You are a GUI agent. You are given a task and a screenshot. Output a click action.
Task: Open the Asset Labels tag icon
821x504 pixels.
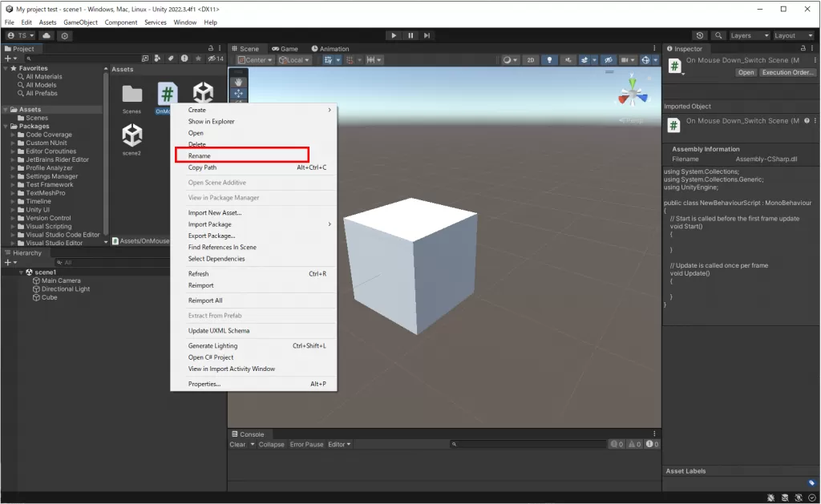[x=812, y=482]
